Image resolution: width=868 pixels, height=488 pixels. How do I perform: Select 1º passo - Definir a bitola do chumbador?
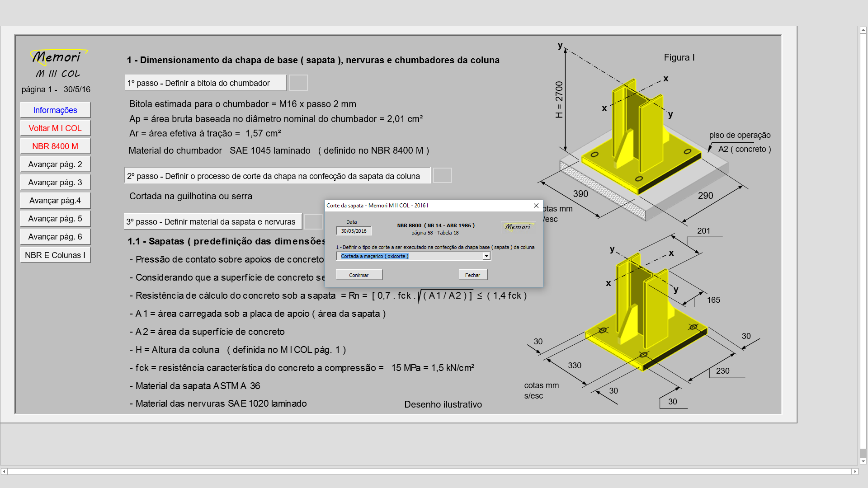click(206, 83)
